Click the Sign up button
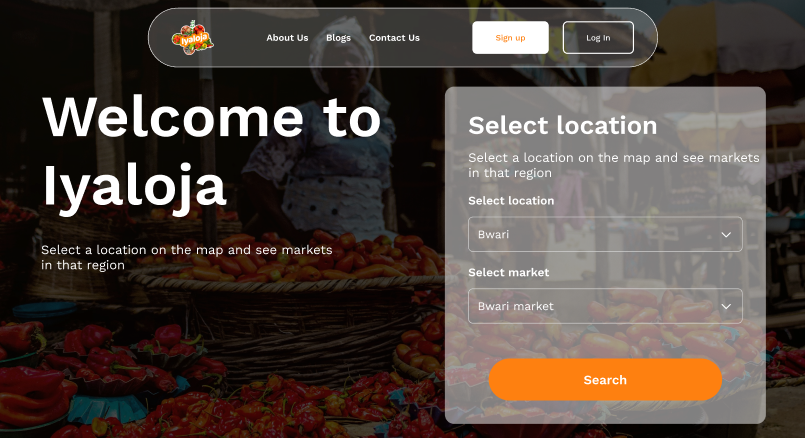Image resolution: width=805 pixels, height=438 pixels. click(510, 37)
